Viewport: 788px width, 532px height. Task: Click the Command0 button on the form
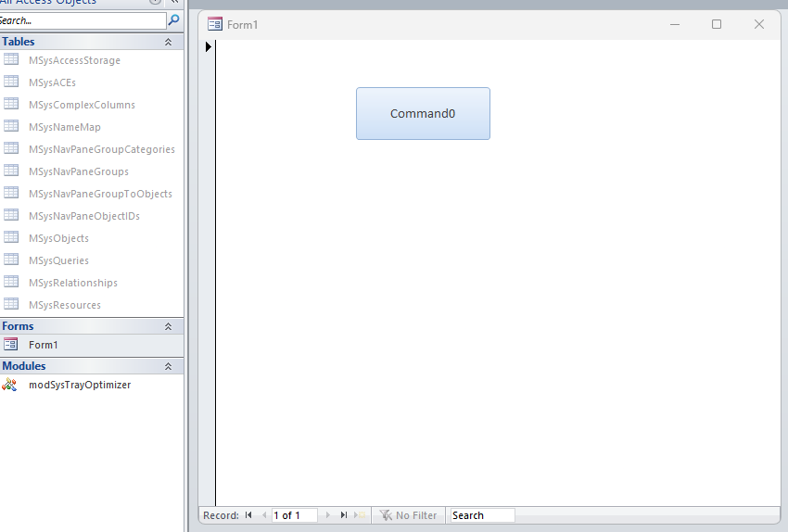click(x=423, y=114)
